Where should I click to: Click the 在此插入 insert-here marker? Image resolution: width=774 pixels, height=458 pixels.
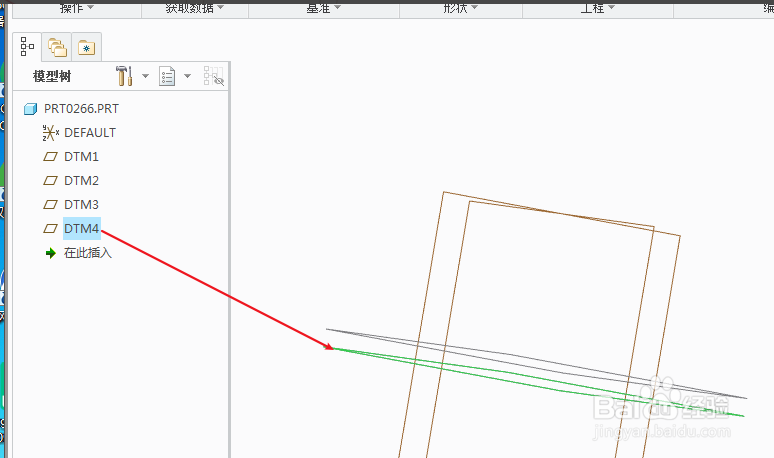[x=88, y=253]
